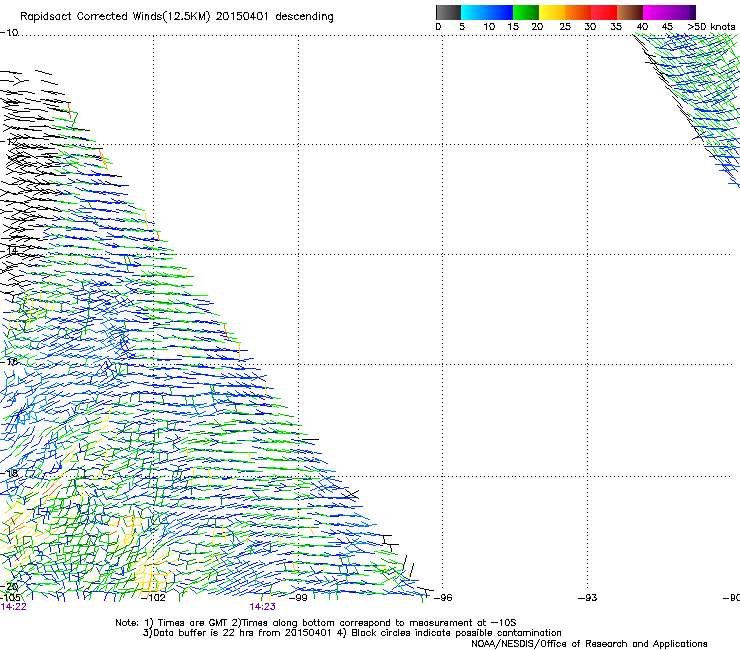
Task: Click the NOAA/NESDIS credit text
Action: click(589, 644)
